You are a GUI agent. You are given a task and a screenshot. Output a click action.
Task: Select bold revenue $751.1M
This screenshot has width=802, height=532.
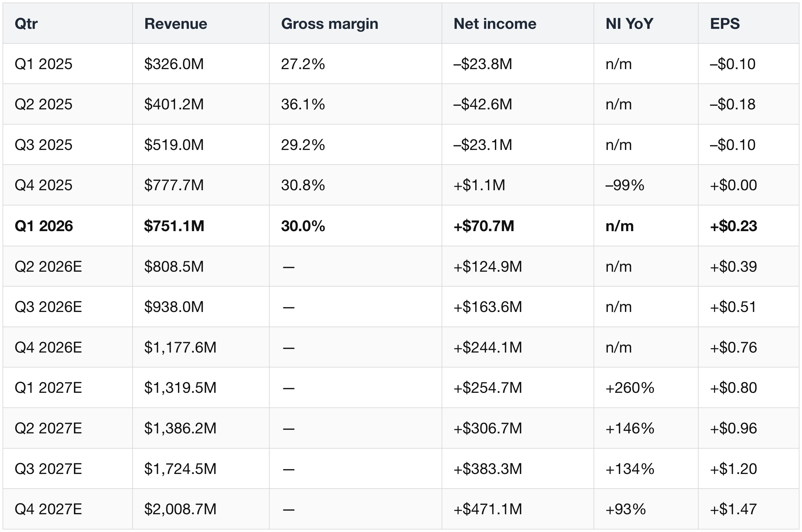(x=174, y=226)
